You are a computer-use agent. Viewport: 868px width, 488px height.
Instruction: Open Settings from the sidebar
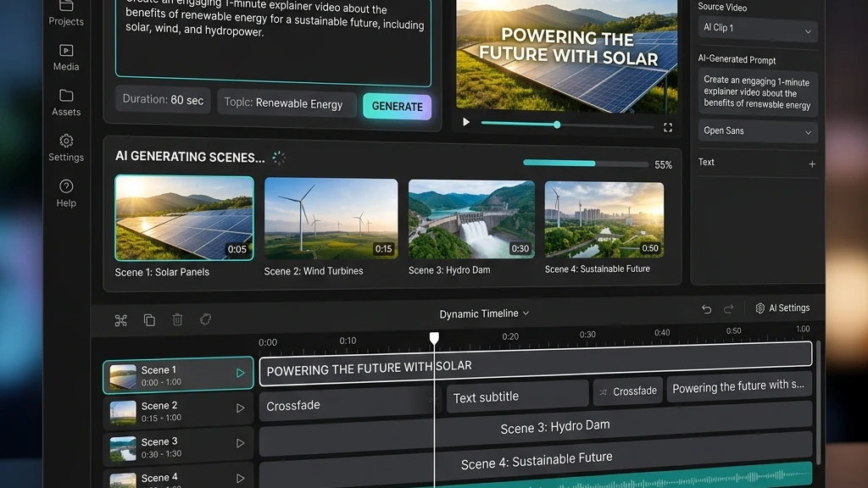[x=66, y=147]
